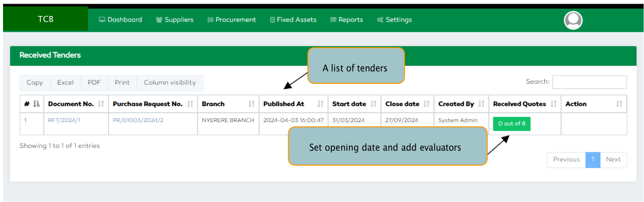
Task: Sort by Published At arrows
Action: 321,104
